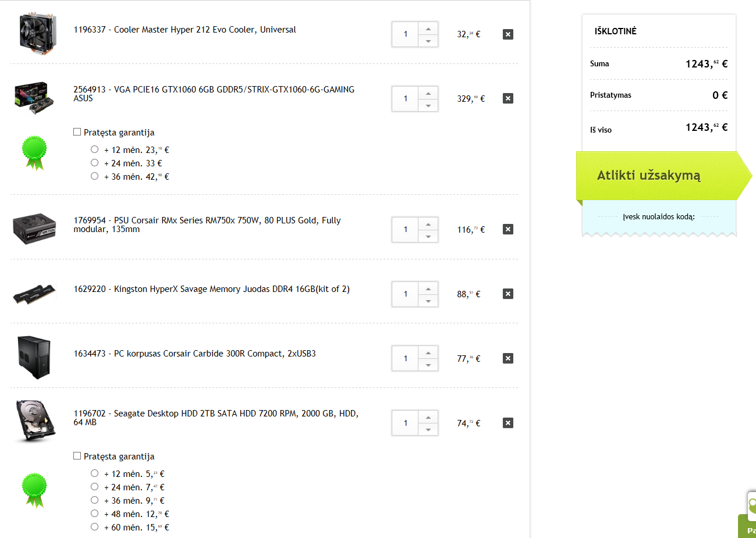Open PSU Corsair RMx RM750x product link
Image resolution: width=756 pixels, height=538 pixels.
[207, 225]
